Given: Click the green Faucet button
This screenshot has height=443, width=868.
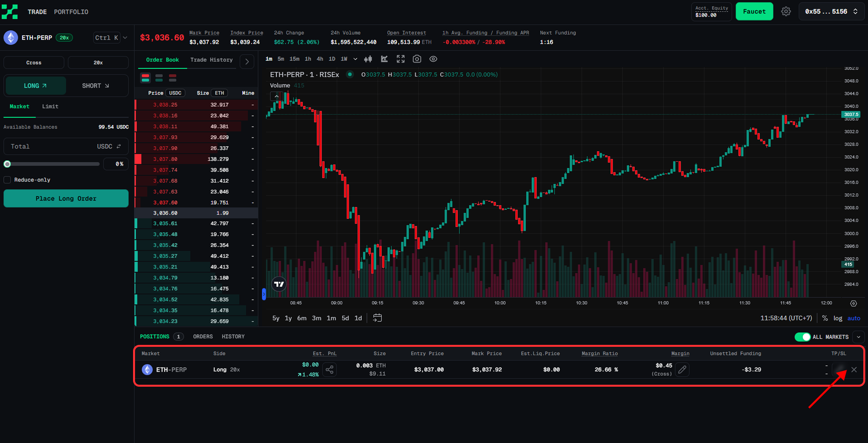Looking at the screenshot, I should tap(754, 12).
